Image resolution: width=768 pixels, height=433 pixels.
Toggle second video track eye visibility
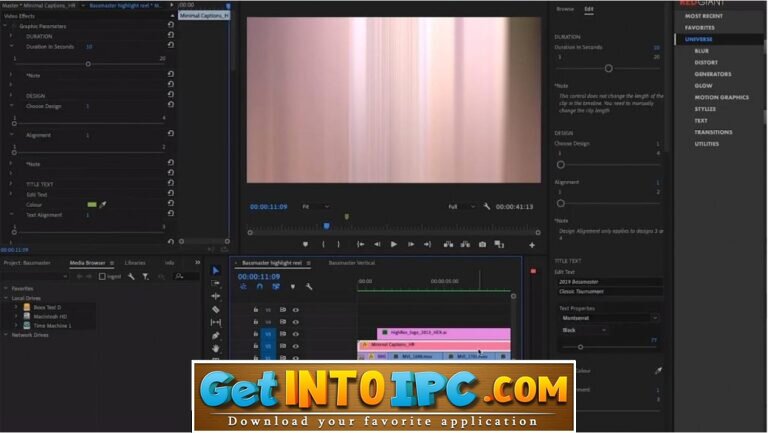[x=295, y=322]
